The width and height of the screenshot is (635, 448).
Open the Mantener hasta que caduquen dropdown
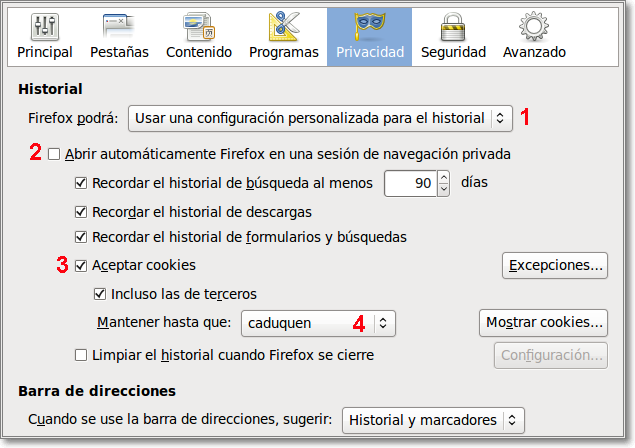pos(318,323)
